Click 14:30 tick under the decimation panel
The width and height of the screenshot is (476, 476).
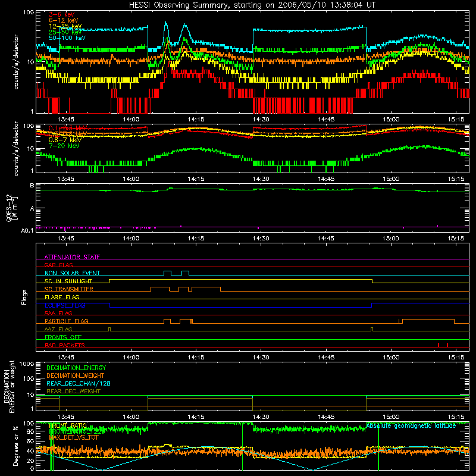click(261, 417)
